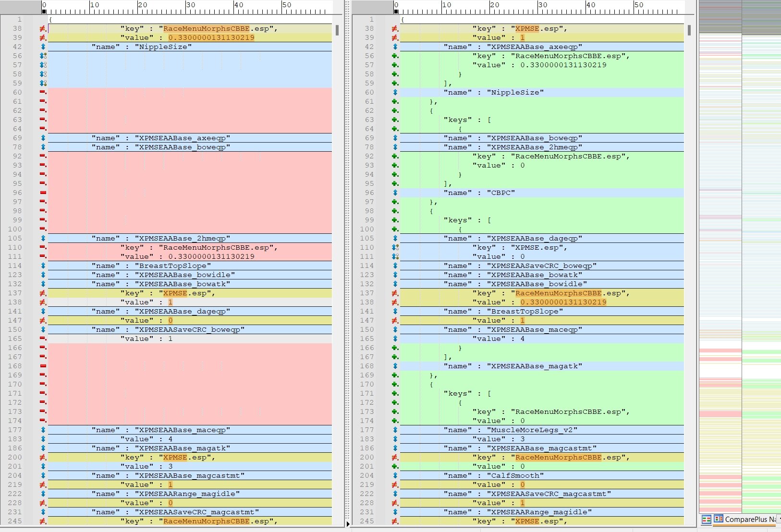Click "XPMSEAASaveCRC_boweqp" in the left pane
This screenshot has height=532, width=781.
[x=190, y=330]
